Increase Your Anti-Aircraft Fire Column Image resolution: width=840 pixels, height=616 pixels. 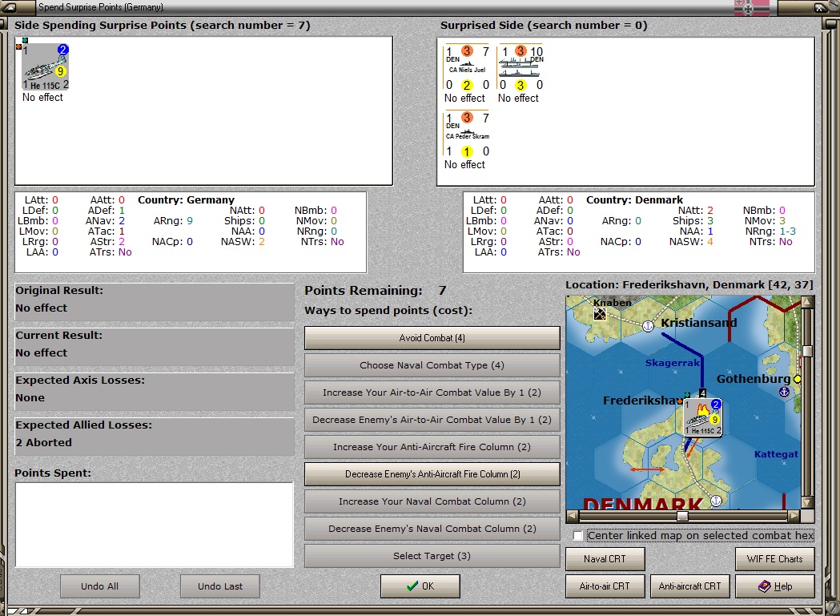pos(432,447)
